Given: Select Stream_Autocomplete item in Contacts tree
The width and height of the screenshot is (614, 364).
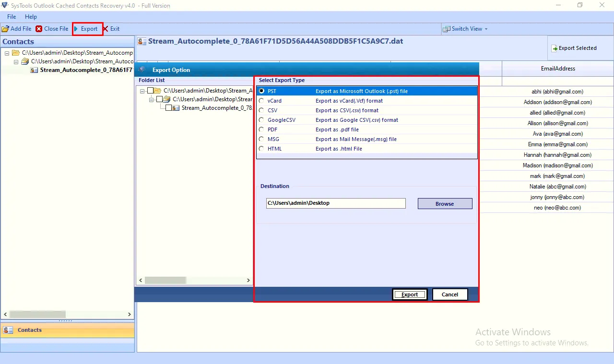Looking at the screenshot, I should pyautogui.click(x=86, y=70).
